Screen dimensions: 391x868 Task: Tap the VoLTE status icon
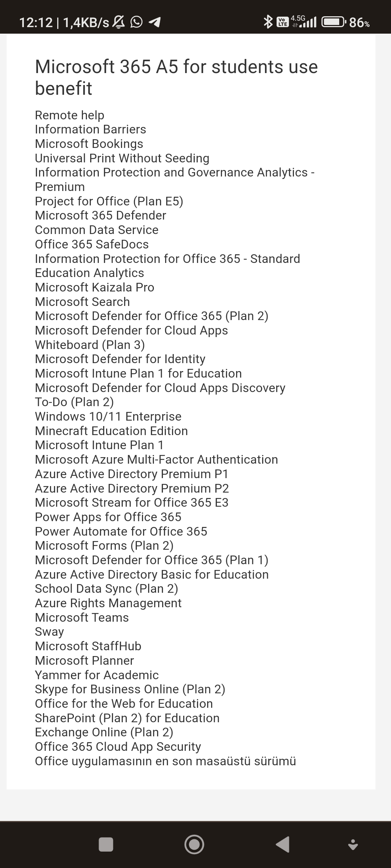coord(282,22)
